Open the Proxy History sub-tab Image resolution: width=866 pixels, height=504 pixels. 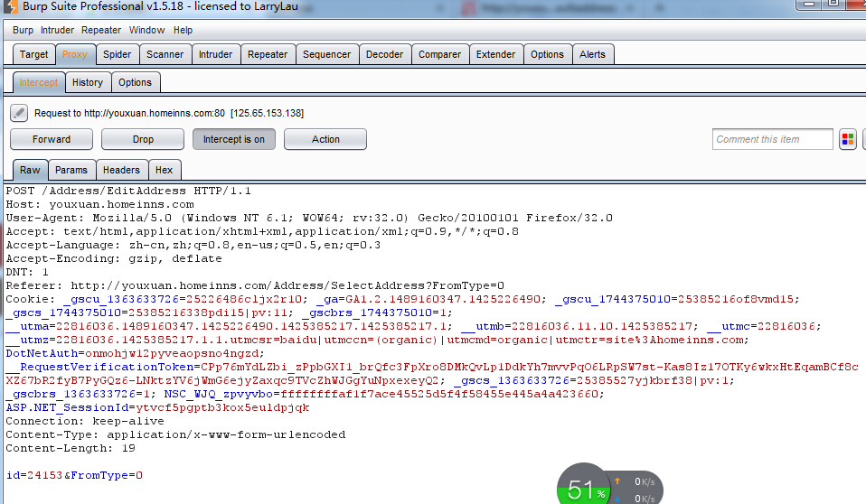(88, 82)
